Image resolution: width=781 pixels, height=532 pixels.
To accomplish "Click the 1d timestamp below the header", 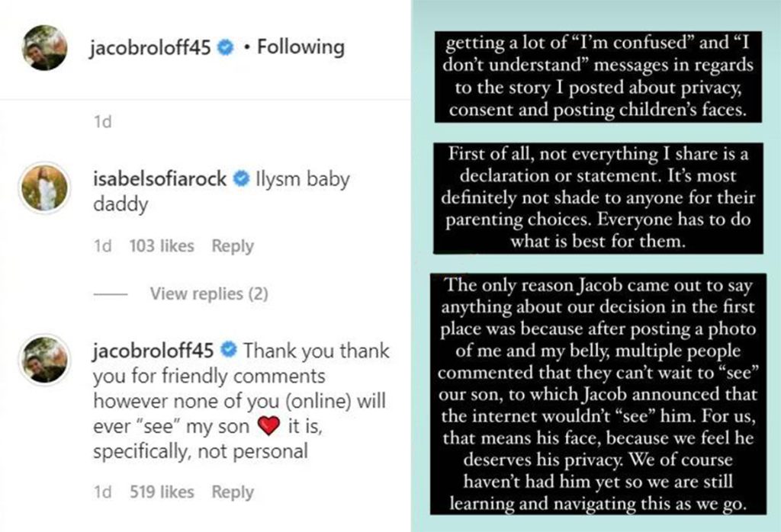I will [x=101, y=123].
